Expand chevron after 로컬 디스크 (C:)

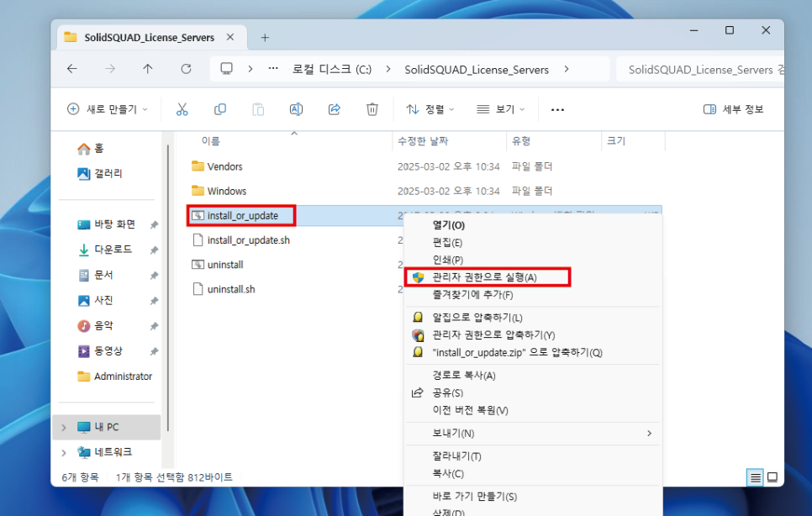[388, 70]
